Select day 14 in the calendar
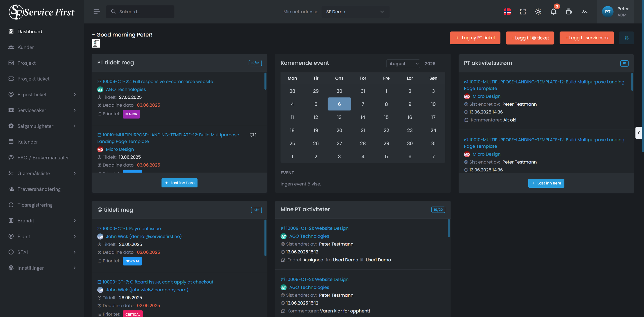The height and width of the screenshot is (317, 644). click(x=363, y=117)
